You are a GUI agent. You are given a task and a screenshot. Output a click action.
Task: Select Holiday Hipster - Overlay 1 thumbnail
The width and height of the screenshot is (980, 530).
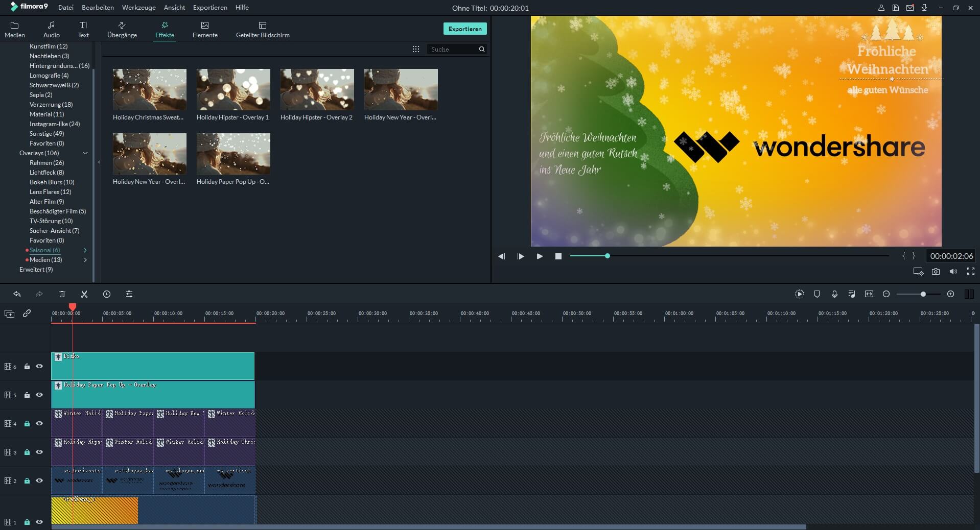(x=234, y=89)
